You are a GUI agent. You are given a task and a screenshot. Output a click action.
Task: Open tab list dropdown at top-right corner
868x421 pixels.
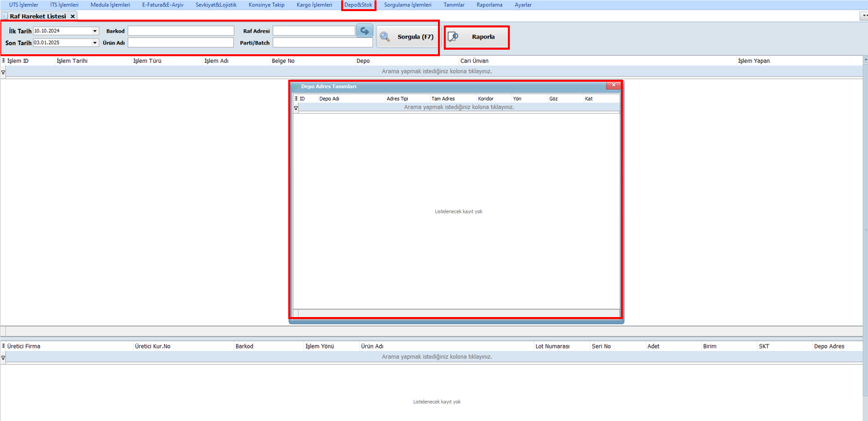[x=864, y=16]
